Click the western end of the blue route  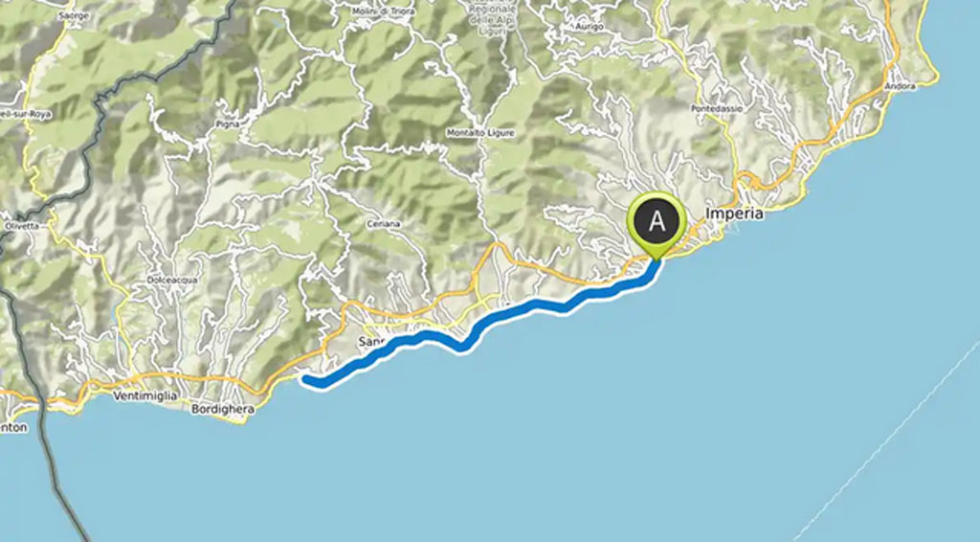[306, 379]
